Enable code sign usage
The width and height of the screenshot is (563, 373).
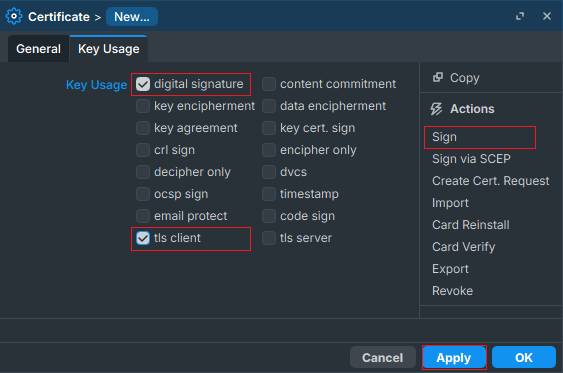pos(269,216)
